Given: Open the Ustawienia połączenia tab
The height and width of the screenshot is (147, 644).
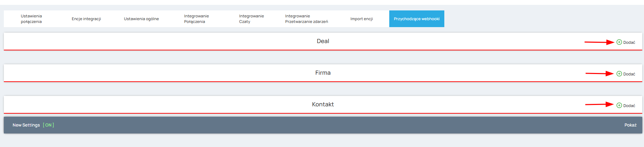Looking at the screenshot, I should [31, 19].
